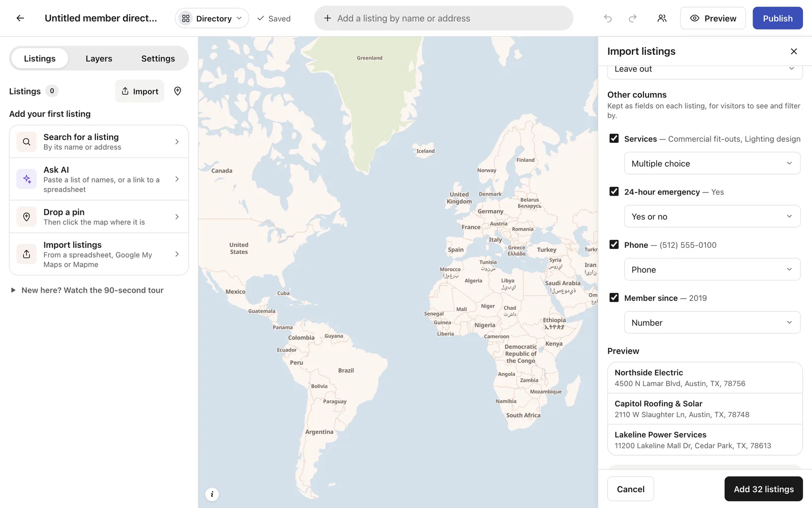
Task: Click the map info icon
Action: (212, 494)
